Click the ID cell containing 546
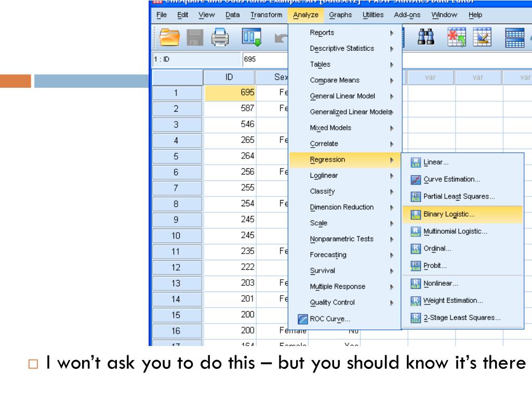532x399 pixels. [x=230, y=124]
